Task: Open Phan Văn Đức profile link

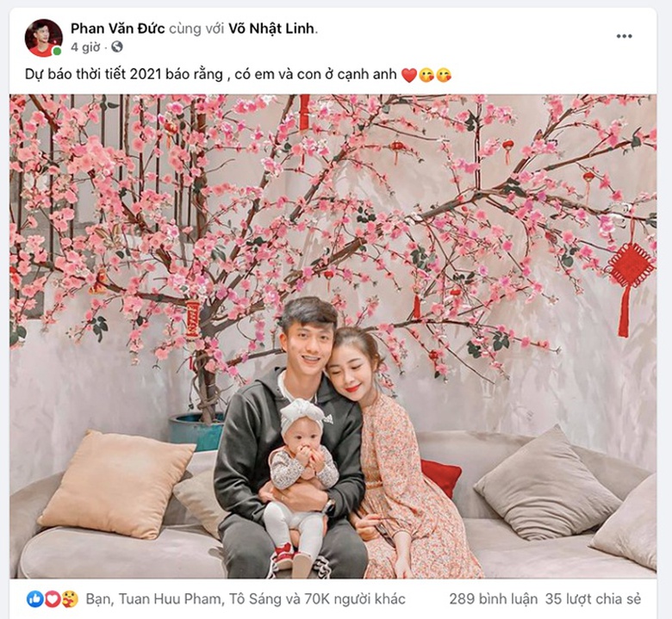Action: tap(117, 28)
